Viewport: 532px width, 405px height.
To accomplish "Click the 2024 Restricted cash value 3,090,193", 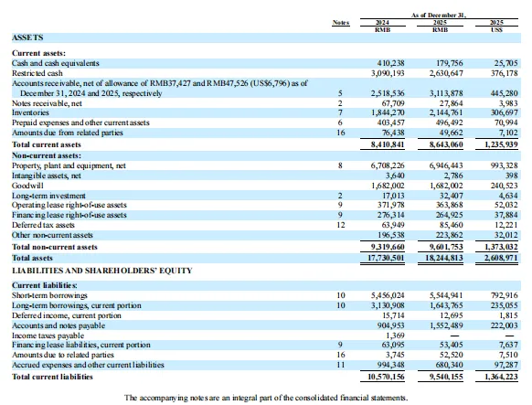I will (388, 73).
